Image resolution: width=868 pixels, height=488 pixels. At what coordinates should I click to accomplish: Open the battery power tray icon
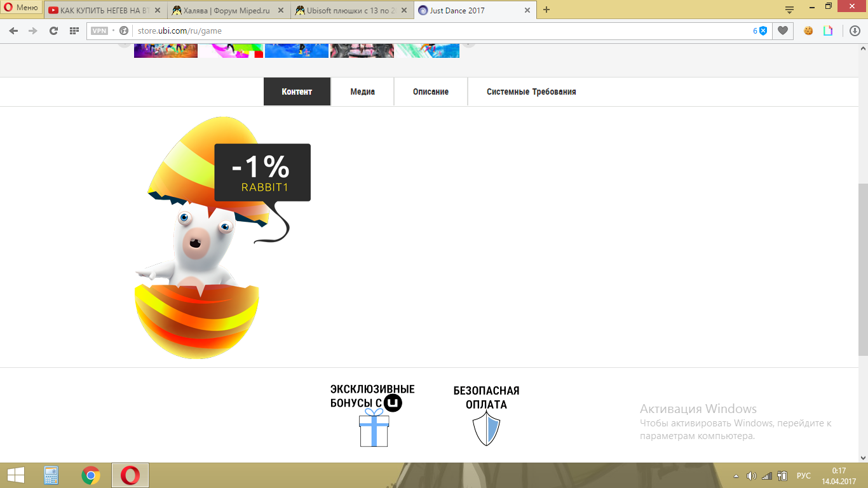(x=783, y=476)
